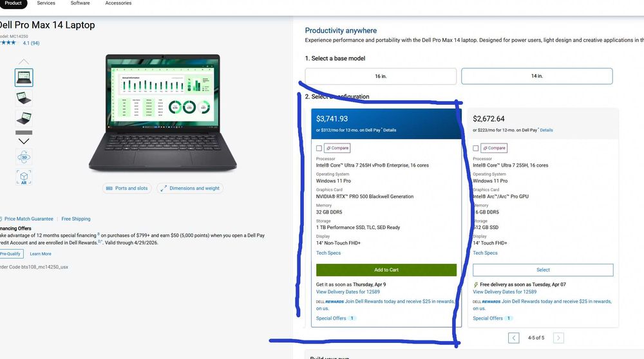The image size is (644, 359).
Task: Choose the 16 in. base model
Action: 381,77
